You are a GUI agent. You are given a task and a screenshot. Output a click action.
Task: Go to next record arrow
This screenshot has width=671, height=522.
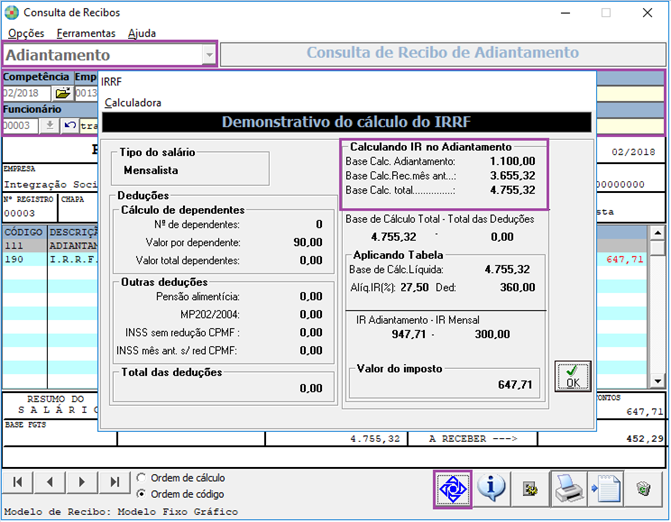(x=82, y=482)
